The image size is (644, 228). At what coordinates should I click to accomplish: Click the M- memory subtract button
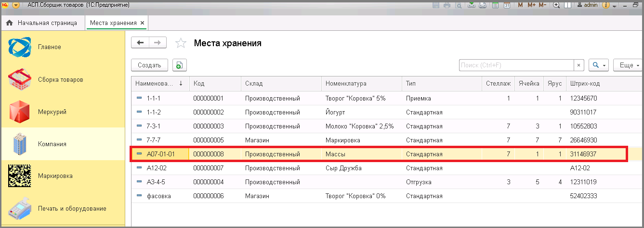[542, 5]
